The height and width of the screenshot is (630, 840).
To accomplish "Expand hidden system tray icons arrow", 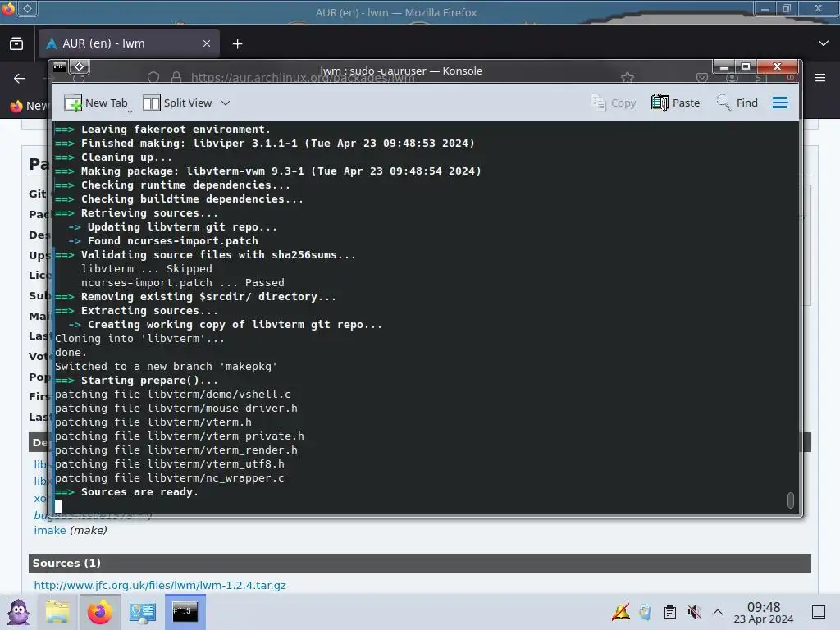I will 718,612.
